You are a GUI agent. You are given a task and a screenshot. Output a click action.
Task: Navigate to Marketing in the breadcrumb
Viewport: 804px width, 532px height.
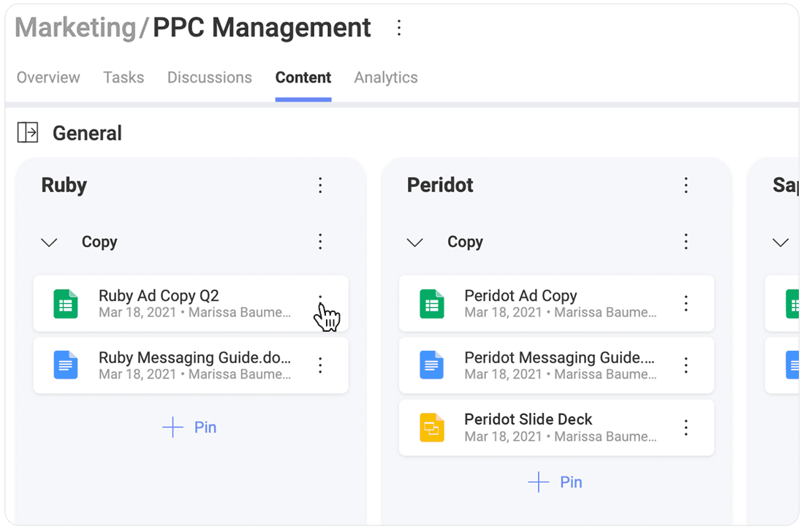click(x=75, y=28)
